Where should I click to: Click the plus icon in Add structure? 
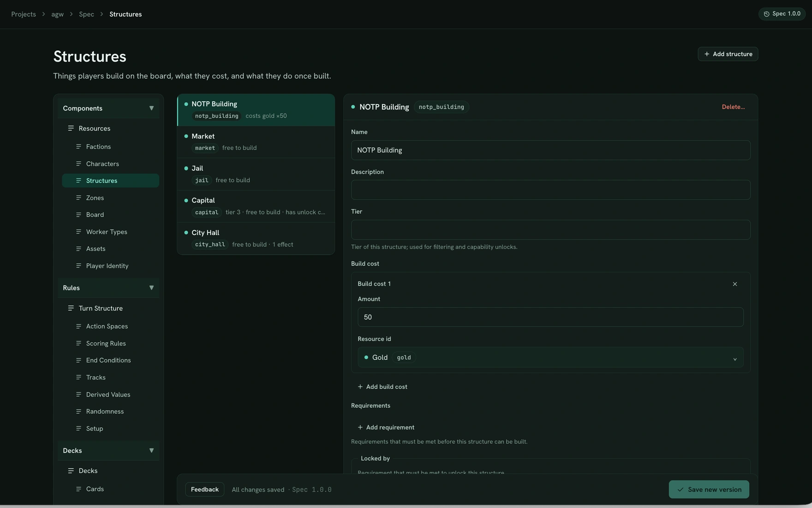pos(706,54)
